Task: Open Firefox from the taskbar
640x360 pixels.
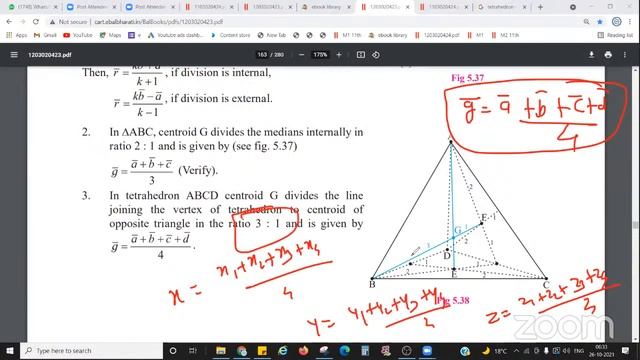Action: [303, 351]
